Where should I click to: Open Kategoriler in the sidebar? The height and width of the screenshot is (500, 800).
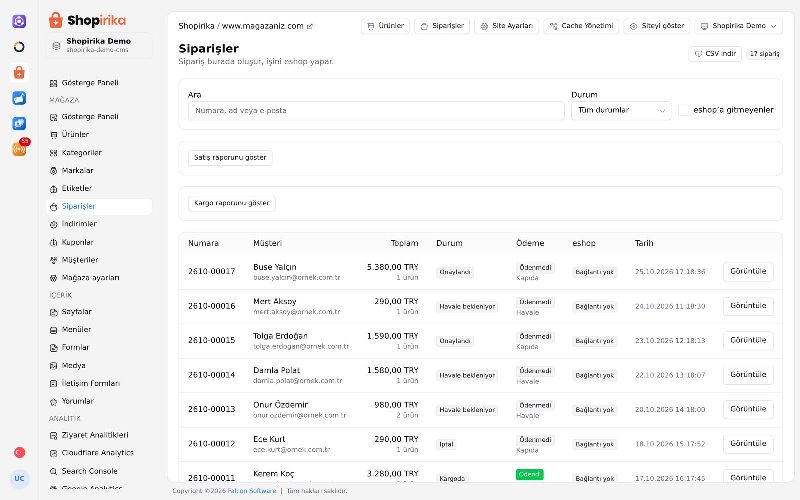[x=98, y=153]
